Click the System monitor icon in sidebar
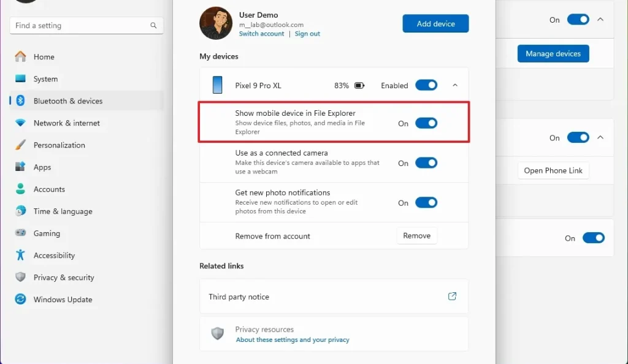Screen dimensions: 628x364 [20, 78]
